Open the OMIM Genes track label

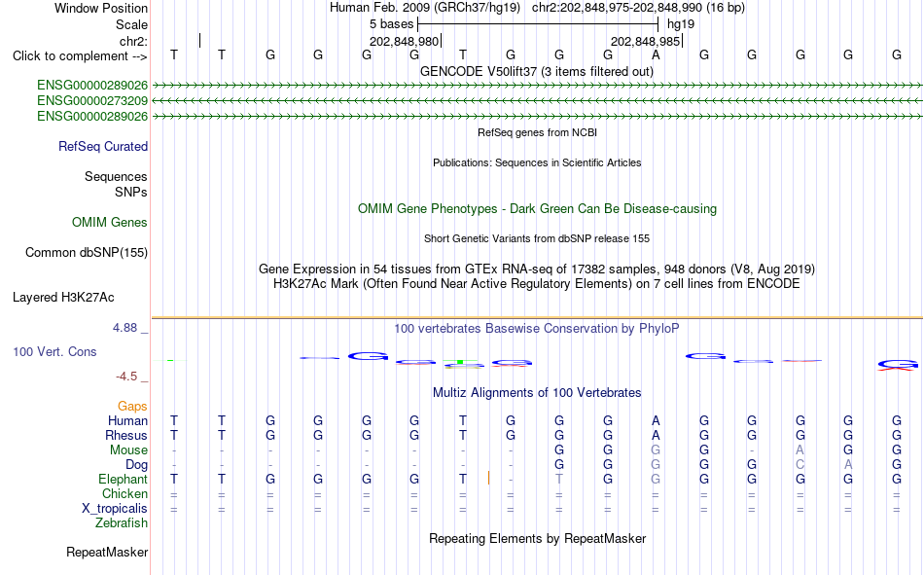[x=110, y=223]
